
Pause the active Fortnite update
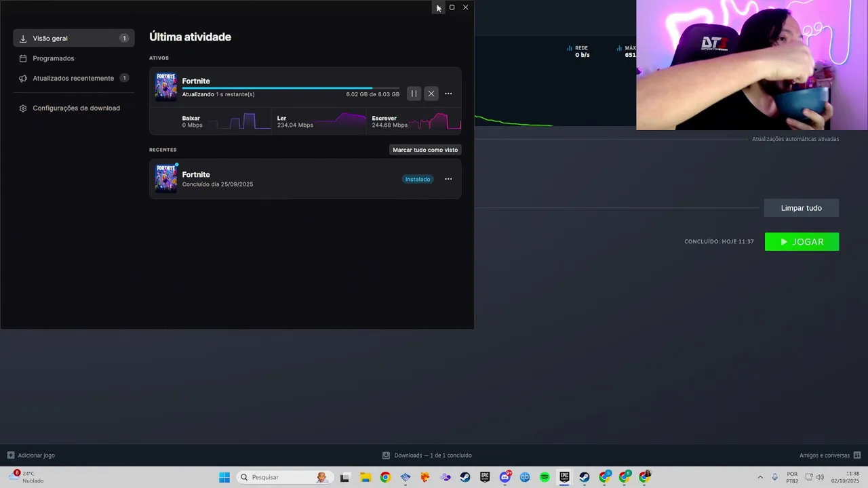coord(414,94)
